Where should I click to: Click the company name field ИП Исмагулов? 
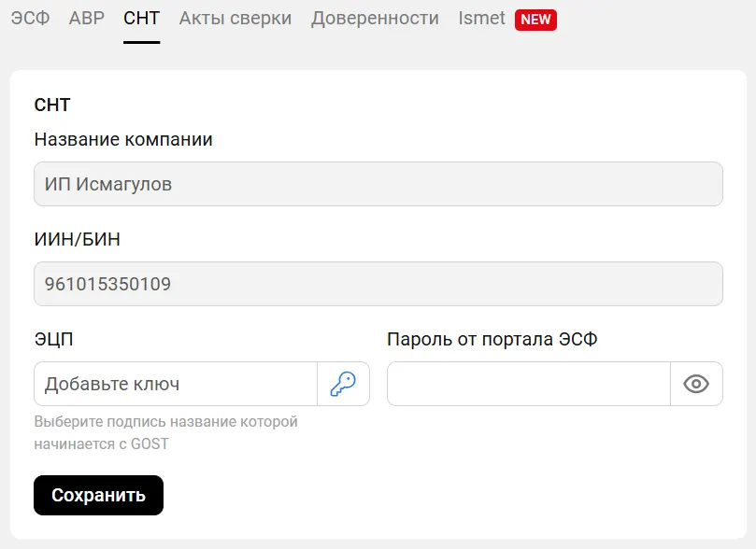point(378,185)
